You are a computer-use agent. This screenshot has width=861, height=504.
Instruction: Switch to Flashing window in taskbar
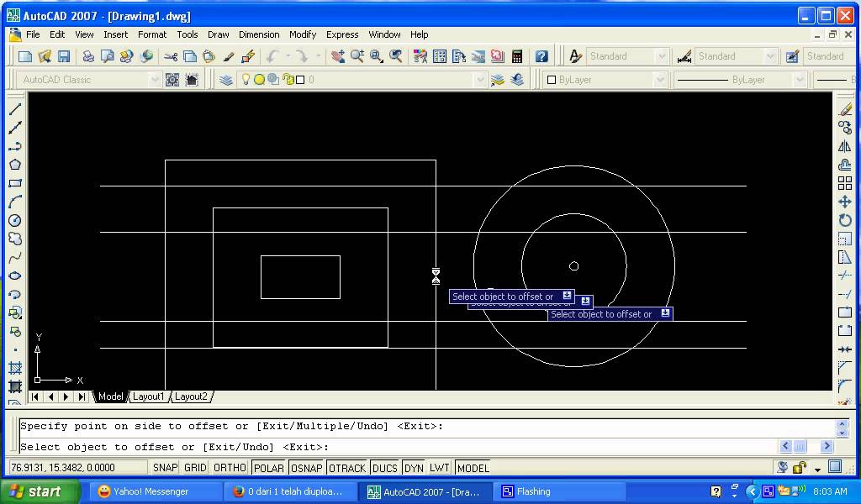point(560,491)
